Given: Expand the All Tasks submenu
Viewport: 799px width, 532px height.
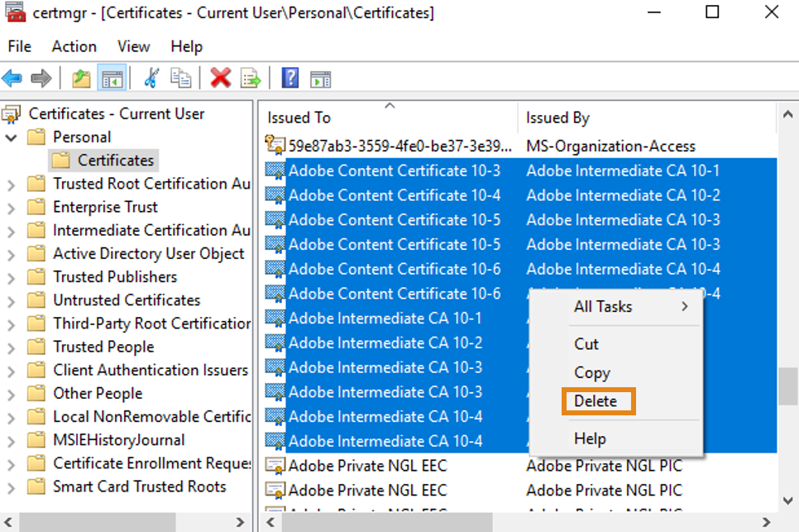Looking at the screenshot, I should 615,307.
